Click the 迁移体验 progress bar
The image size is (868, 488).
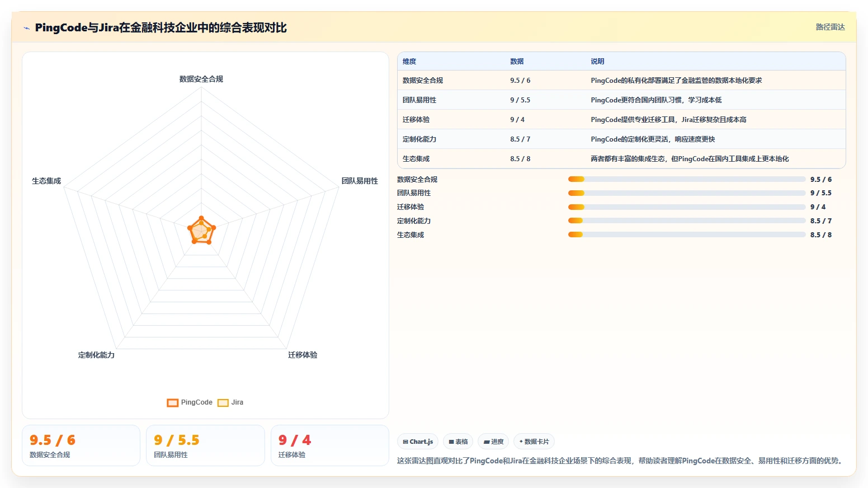coord(687,207)
